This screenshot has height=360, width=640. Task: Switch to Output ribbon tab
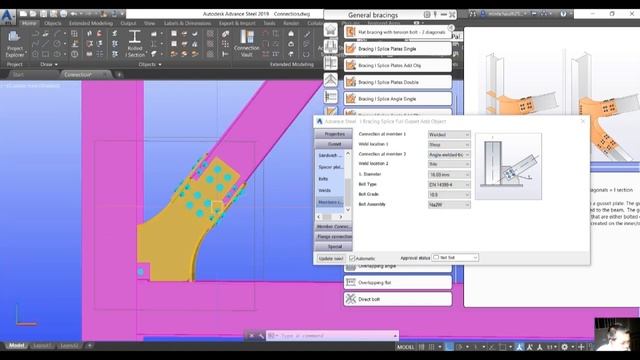(129, 23)
